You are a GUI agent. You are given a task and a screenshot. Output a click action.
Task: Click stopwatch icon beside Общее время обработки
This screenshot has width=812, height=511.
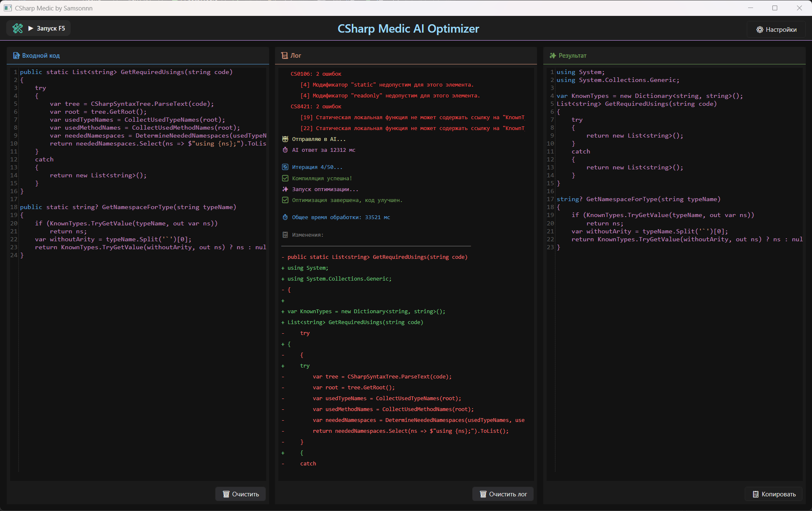(x=285, y=217)
